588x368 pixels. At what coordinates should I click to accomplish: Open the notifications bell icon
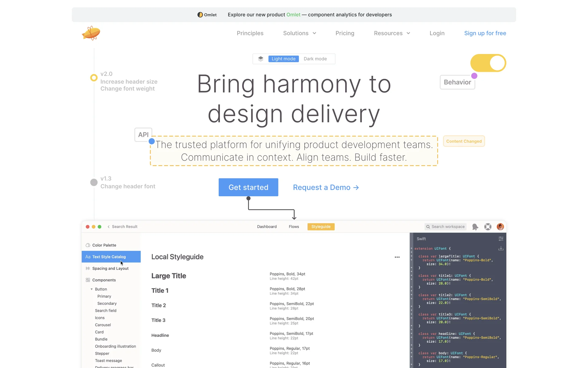[475, 227]
